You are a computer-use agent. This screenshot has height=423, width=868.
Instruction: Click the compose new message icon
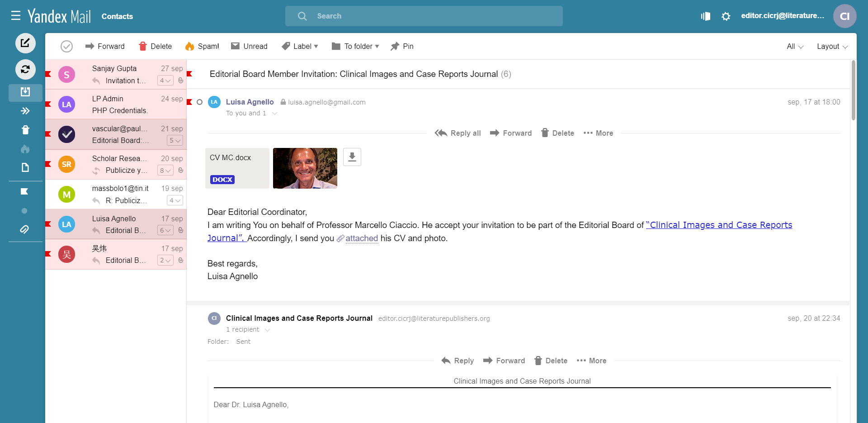point(25,43)
